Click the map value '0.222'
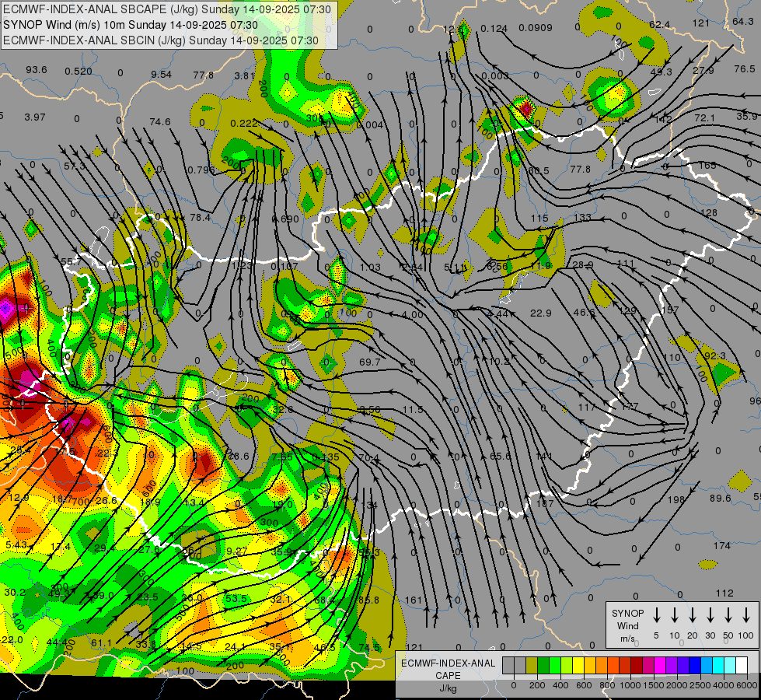 (x=244, y=124)
